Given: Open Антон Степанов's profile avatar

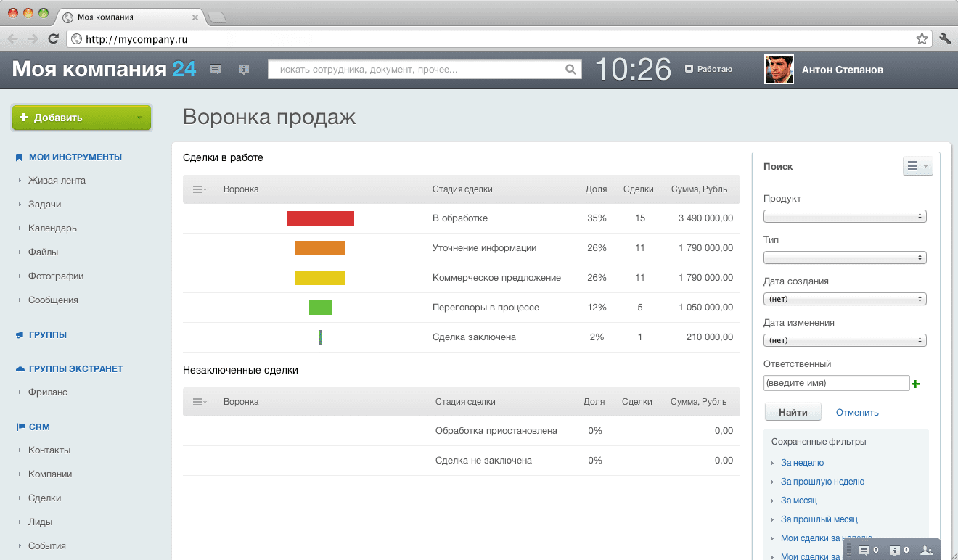Looking at the screenshot, I should tap(779, 70).
